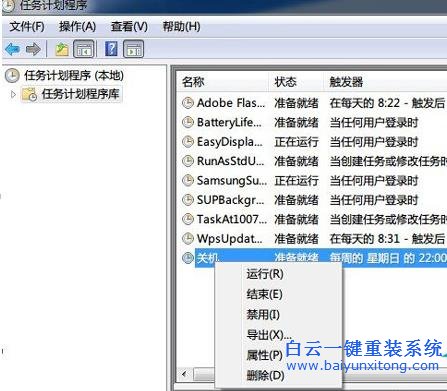This screenshot has height=391, width=447.
Task: Click 准备就绪 status in Adobe Flas... row
Action: pos(296,103)
